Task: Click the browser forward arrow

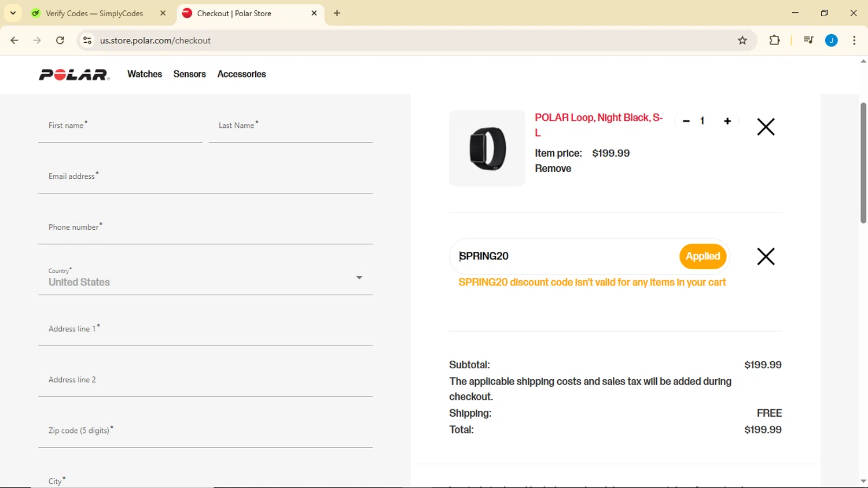Action: coord(37,41)
